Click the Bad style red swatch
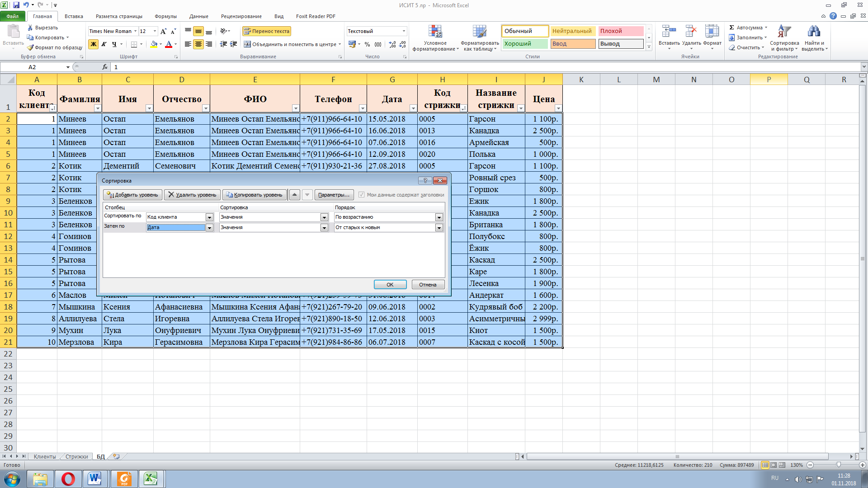 click(620, 31)
